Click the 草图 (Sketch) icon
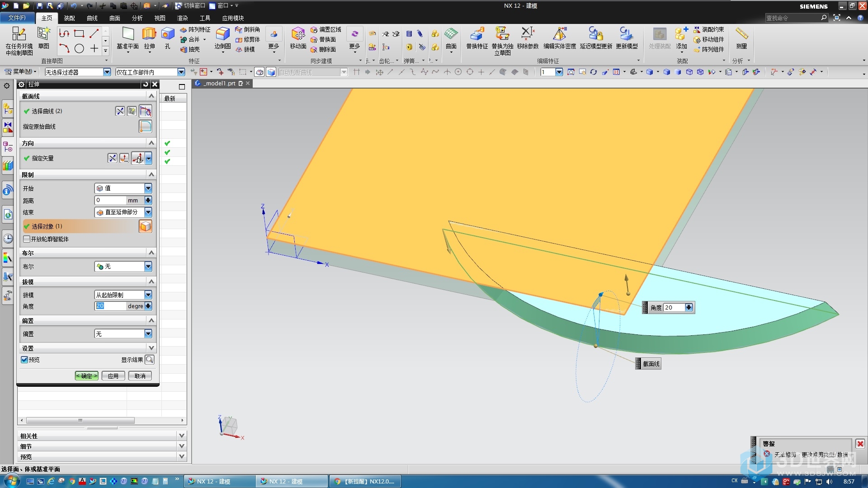The height and width of the screenshot is (488, 868). [x=44, y=38]
